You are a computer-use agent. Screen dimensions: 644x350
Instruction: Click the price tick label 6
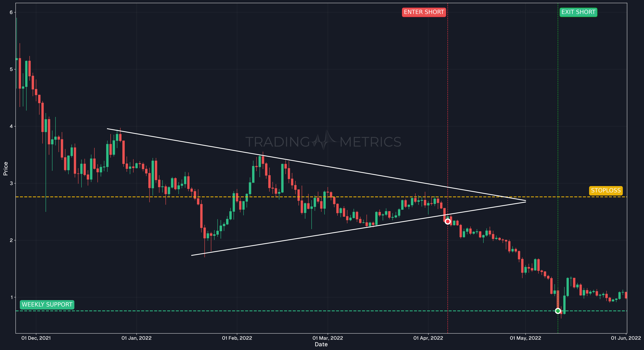coord(11,12)
